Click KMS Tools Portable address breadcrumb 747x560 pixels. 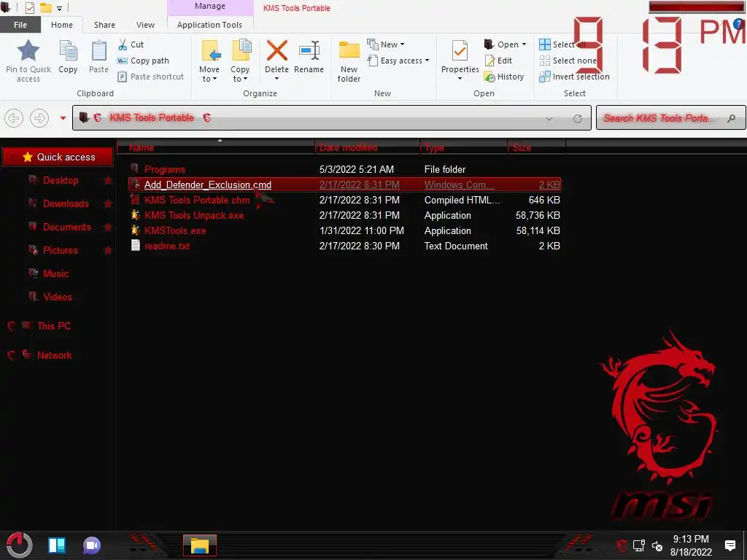click(152, 118)
